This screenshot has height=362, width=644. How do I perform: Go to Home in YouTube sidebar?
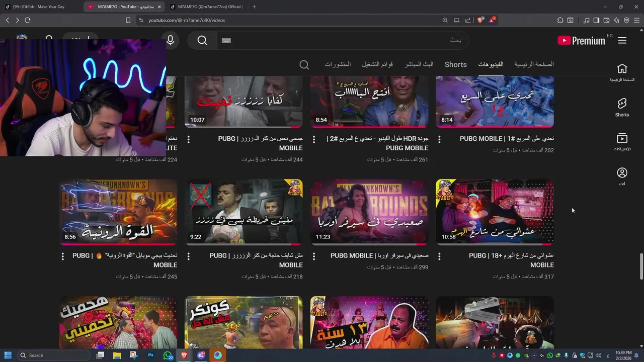(622, 72)
